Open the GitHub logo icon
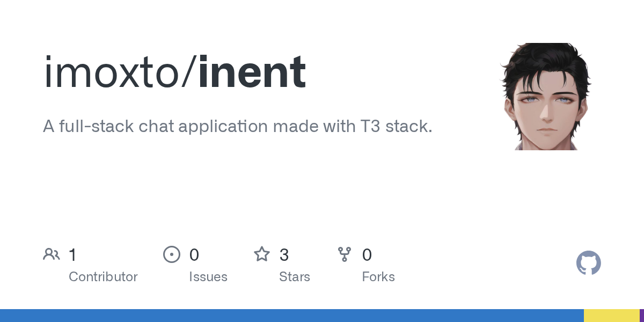Image resolution: width=644 pixels, height=322 pixels. [x=588, y=264]
